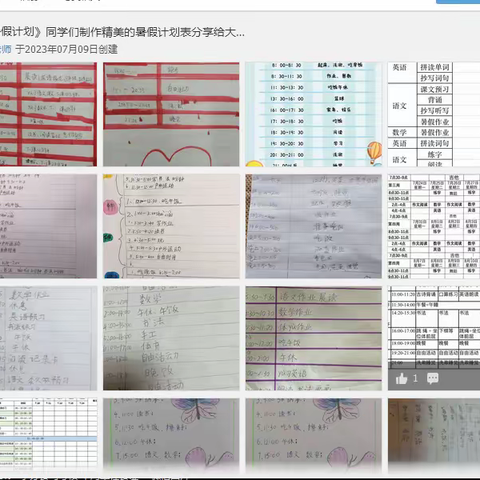Open comments via speech bubble icon
The height and width of the screenshot is (480, 480).
[432, 379]
